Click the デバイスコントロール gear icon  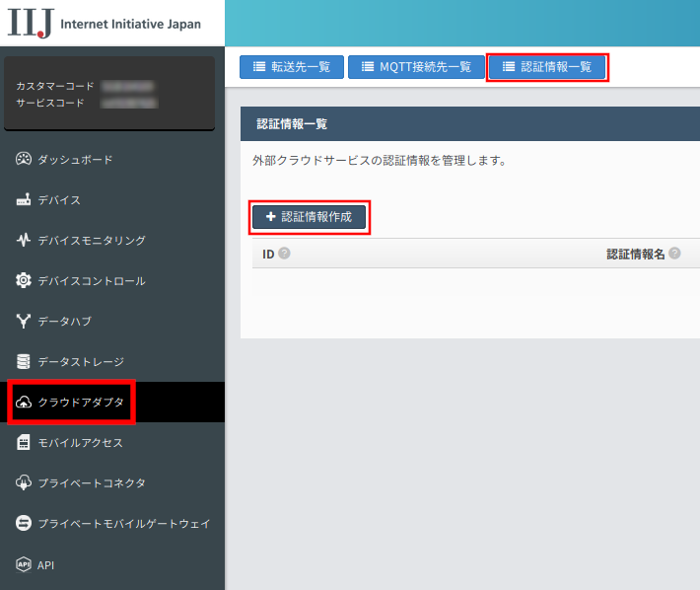24,280
